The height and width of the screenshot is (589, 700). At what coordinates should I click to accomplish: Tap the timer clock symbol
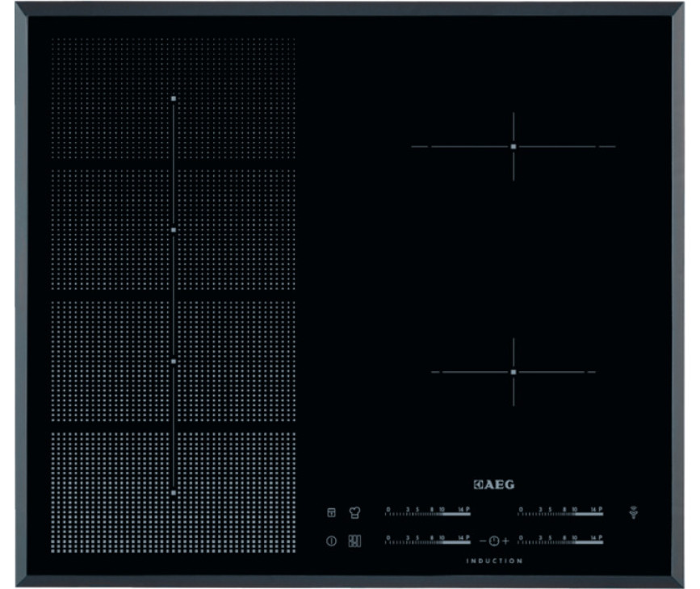point(494,541)
